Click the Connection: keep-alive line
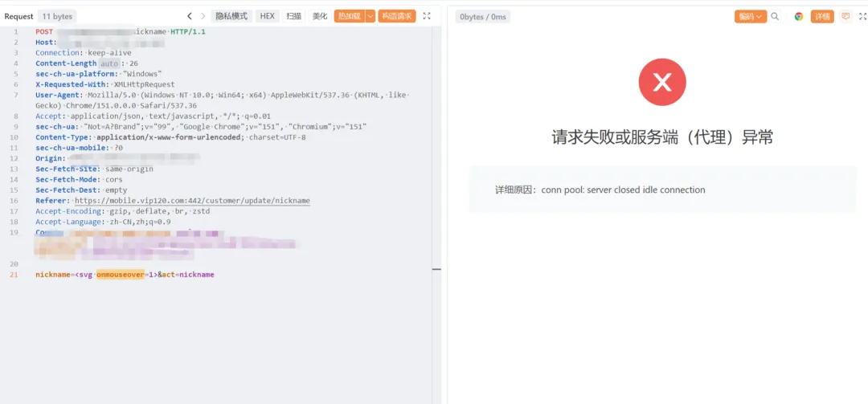This screenshot has width=868, height=404. pyautogui.click(x=84, y=52)
